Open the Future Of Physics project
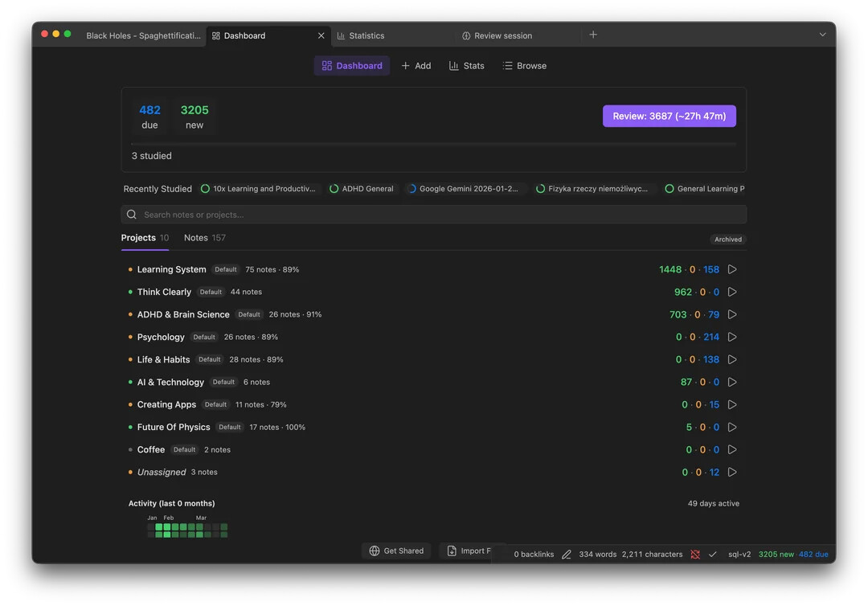 [174, 427]
